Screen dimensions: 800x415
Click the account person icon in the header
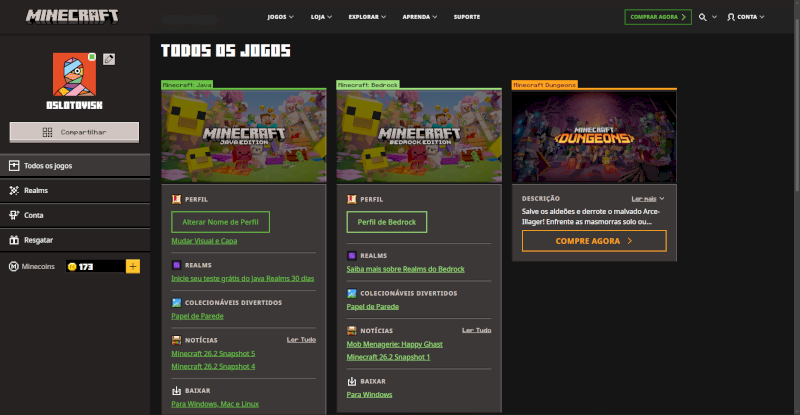[731, 17]
